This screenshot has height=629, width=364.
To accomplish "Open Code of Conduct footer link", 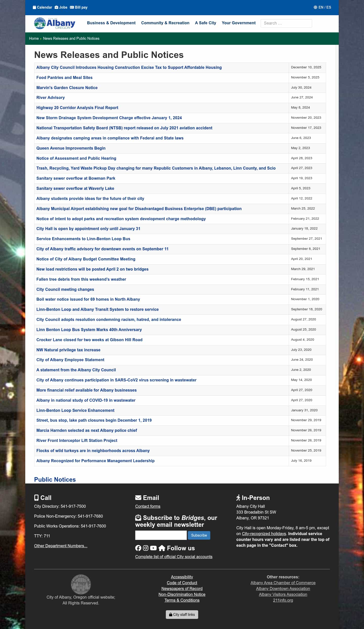I will click(x=182, y=583).
